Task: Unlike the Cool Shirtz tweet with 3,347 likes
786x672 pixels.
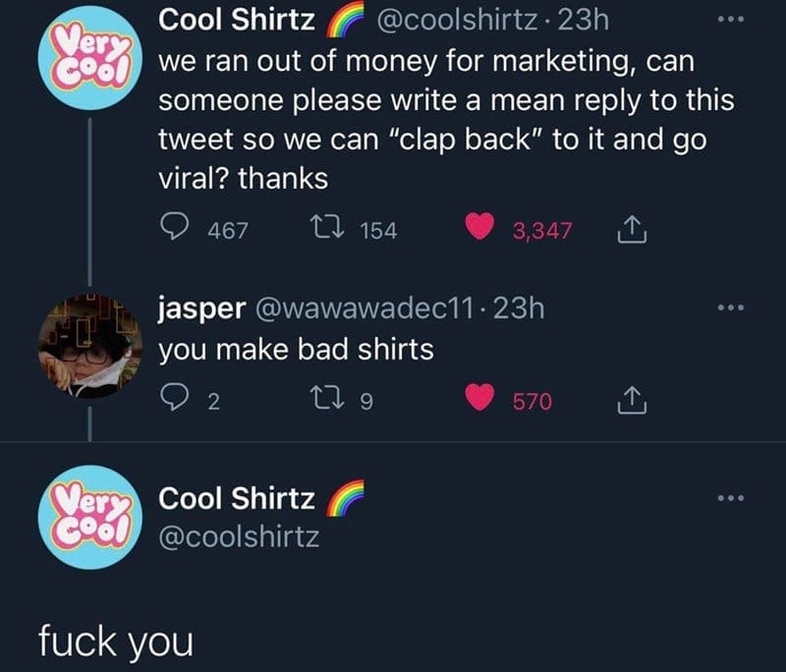Action: 479,227
